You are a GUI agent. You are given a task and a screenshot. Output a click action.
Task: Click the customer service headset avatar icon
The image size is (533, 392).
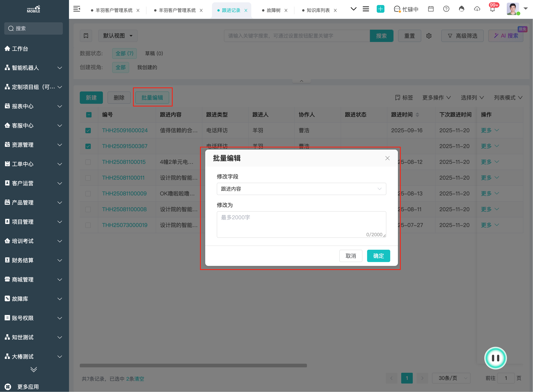[x=461, y=9]
